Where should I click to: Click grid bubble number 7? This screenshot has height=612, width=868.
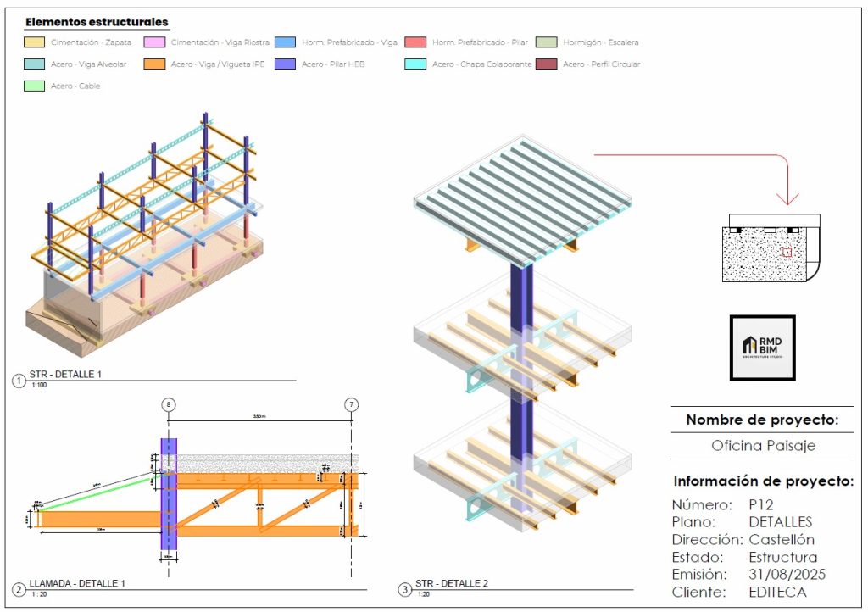tap(352, 405)
